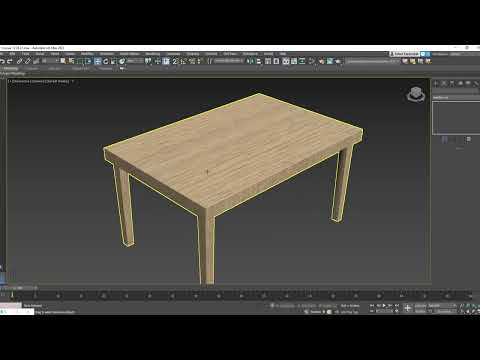This screenshot has width=480, height=360.
Task: Switch to the Hierarchy command panel tab
Action: tap(452, 84)
